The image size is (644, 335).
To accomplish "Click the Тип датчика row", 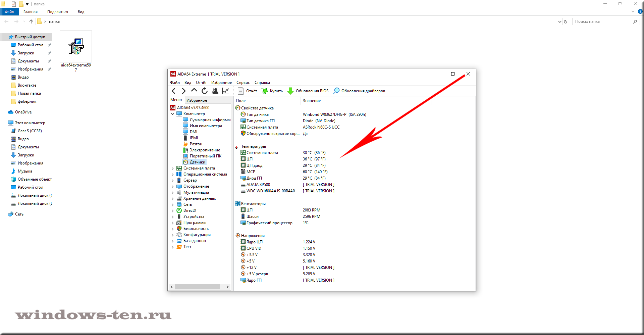I will tap(355, 114).
